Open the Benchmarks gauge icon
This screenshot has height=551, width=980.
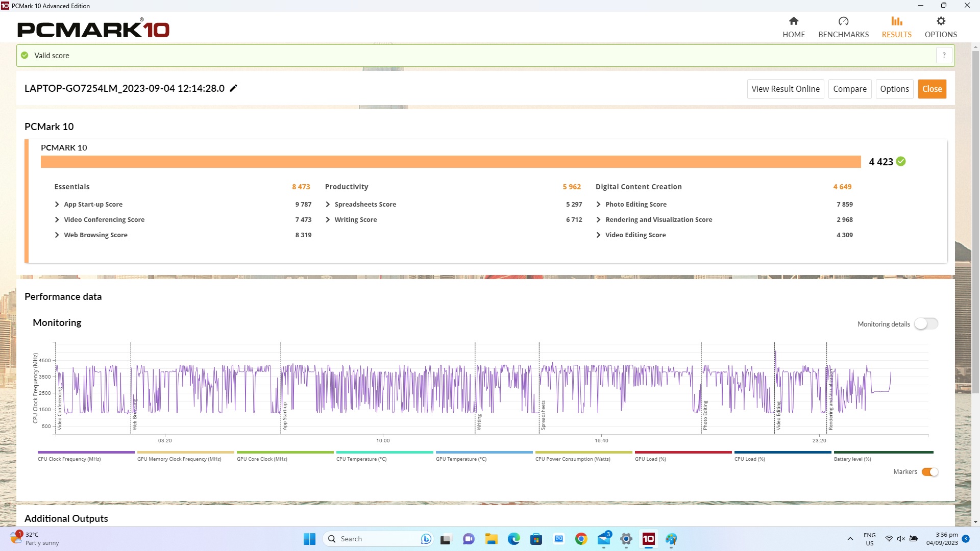click(x=843, y=21)
